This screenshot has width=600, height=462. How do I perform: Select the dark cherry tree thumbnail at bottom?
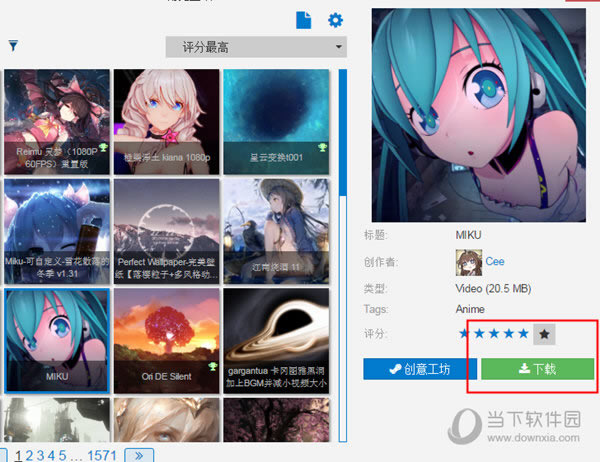[276, 420]
